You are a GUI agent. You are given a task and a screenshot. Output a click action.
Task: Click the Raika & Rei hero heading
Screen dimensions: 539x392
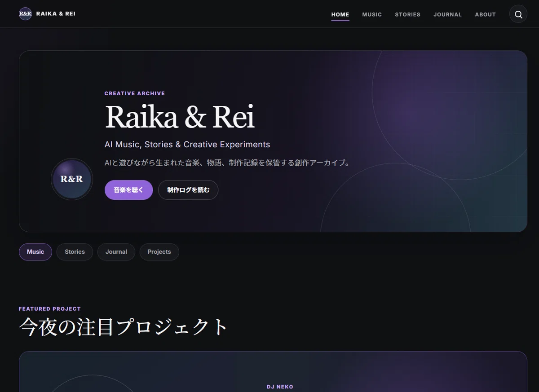[180, 117]
